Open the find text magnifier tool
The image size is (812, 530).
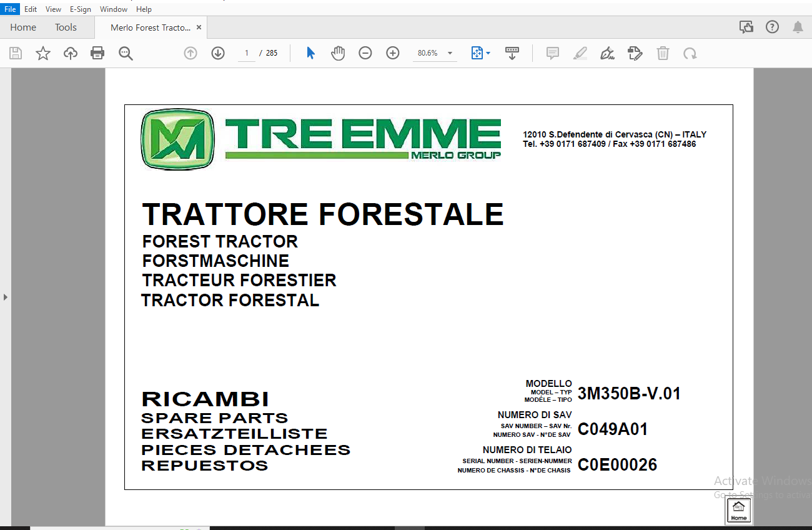126,53
